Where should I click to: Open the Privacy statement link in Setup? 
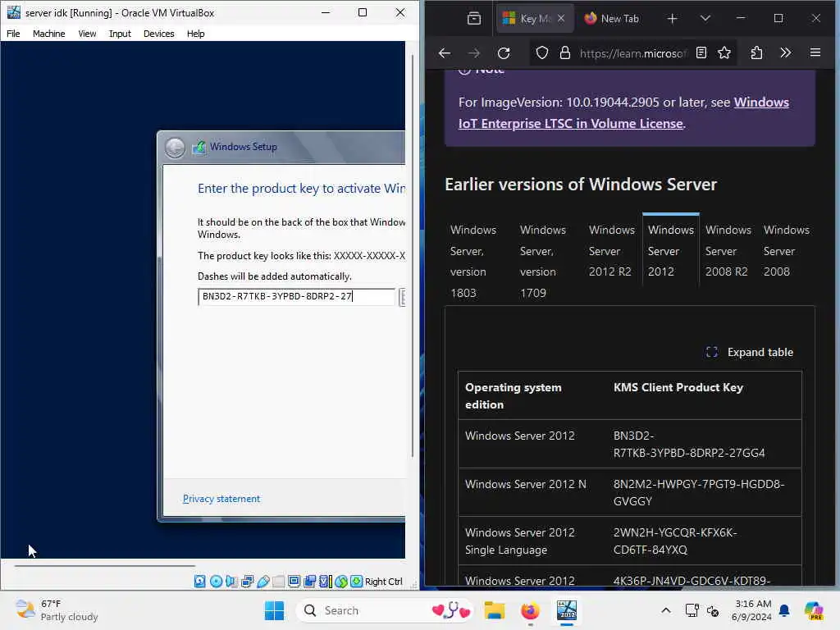click(221, 499)
